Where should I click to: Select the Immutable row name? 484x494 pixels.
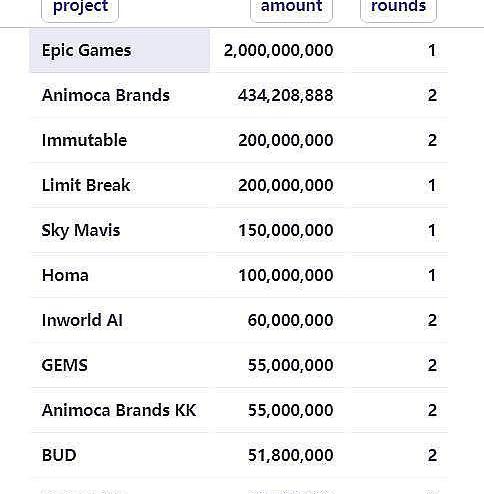84,140
